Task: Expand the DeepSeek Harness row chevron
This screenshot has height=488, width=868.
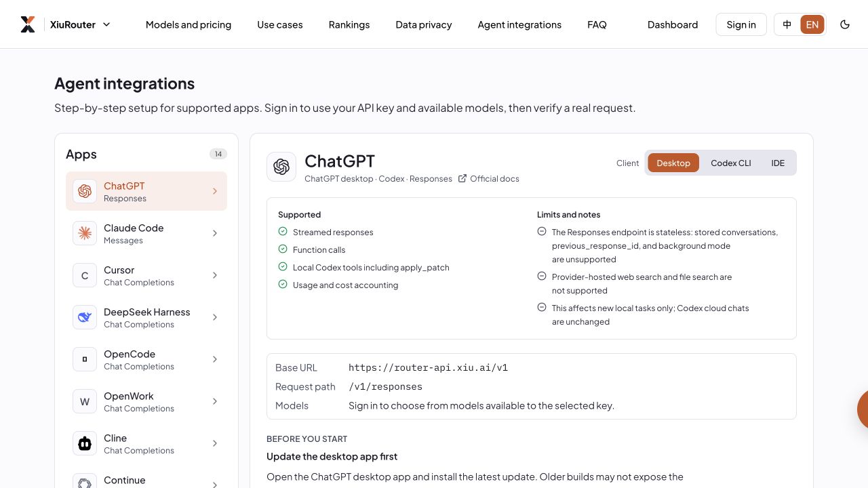Action: [x=215, y=317]
